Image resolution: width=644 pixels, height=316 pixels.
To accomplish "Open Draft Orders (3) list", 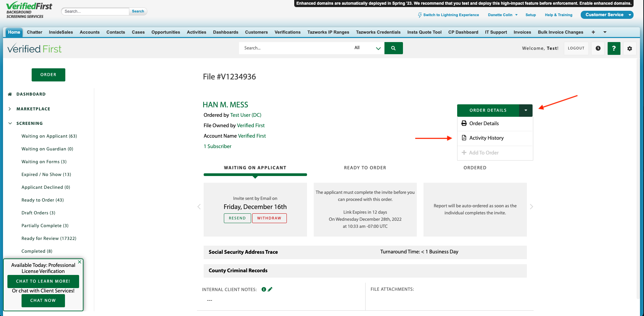I will (x=38, y=213).
